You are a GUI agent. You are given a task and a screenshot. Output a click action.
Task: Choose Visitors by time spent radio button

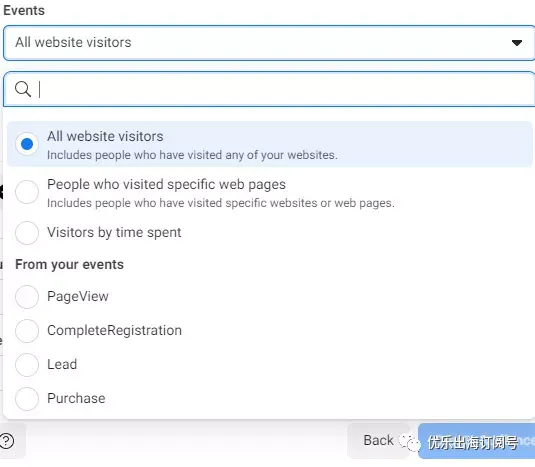tap(27, 233)
